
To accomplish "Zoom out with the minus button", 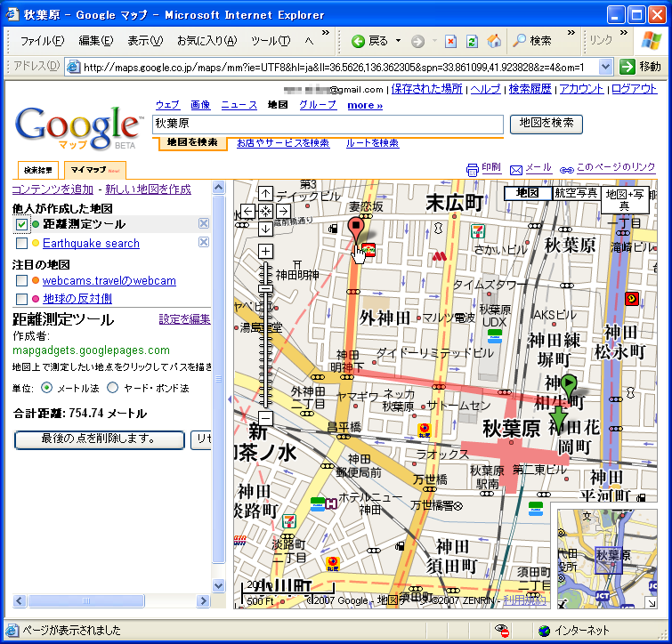I will tap(266, 418).
